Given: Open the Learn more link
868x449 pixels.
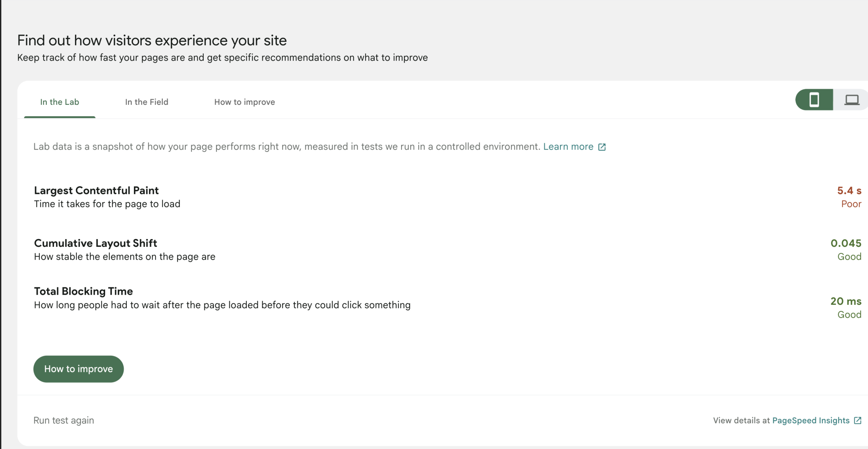Looking at the screenshot, I should (x=568, y=147).
